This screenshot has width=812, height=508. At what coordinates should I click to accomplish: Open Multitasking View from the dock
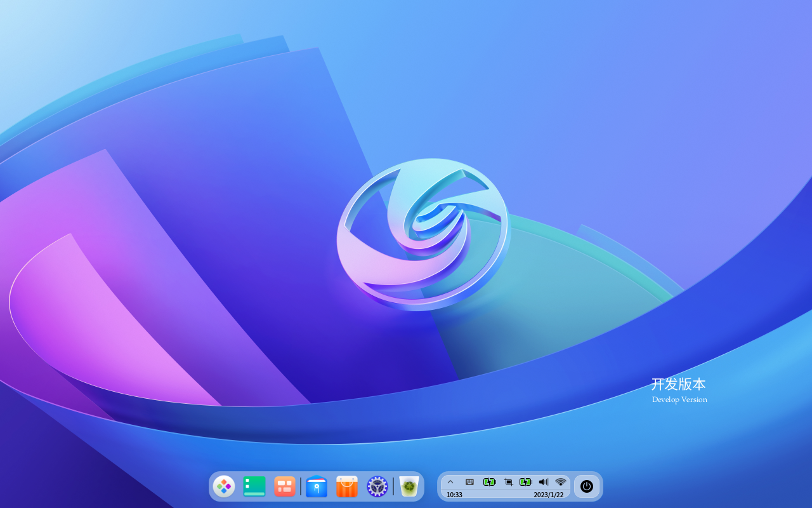coord(284,486)
